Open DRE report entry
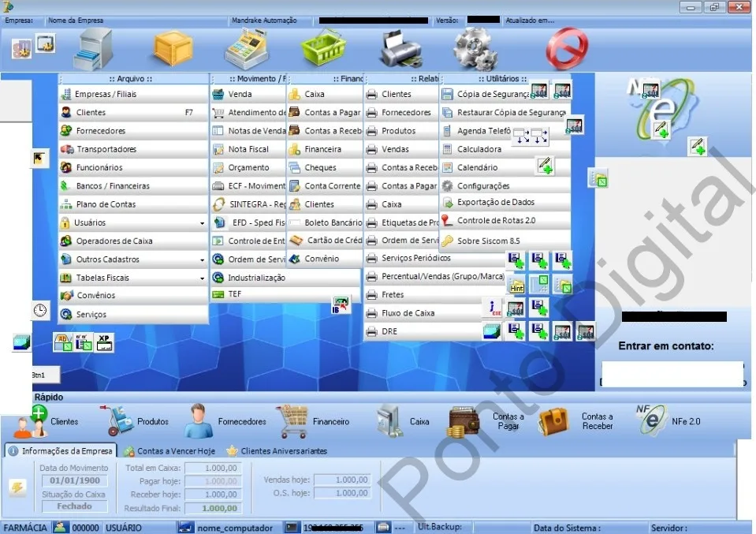 pos(423,331)
